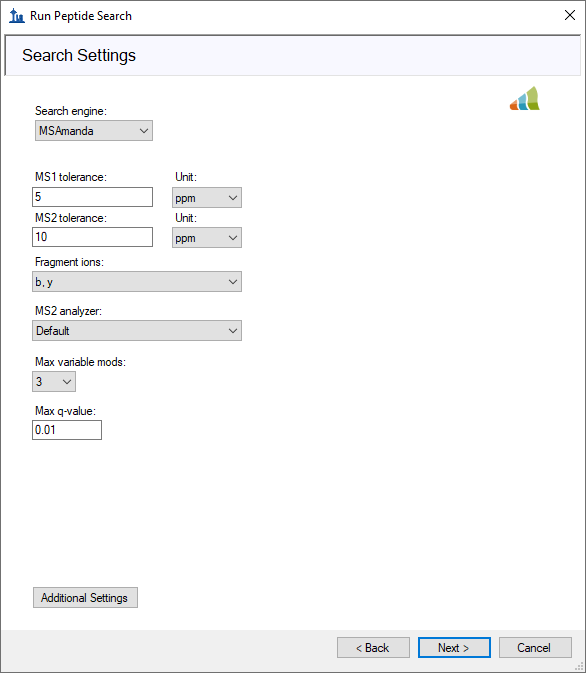Image resolution: width=586 pixels, height=673 pixels.
Task: Cancel the peptide search wizard
Action: coord(535,647)
